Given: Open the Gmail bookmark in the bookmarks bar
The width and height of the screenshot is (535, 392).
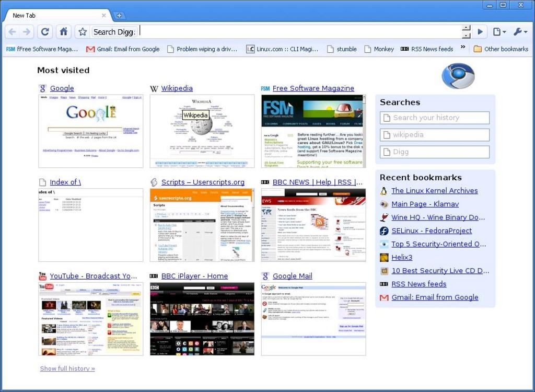Looking at the screenshot, I should tap(123, 49).
